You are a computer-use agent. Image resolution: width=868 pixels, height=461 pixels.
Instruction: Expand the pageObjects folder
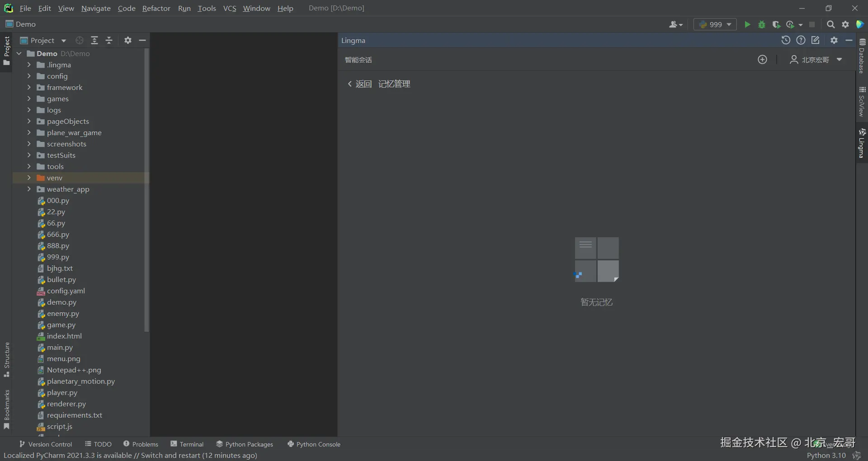click(29, 121)
